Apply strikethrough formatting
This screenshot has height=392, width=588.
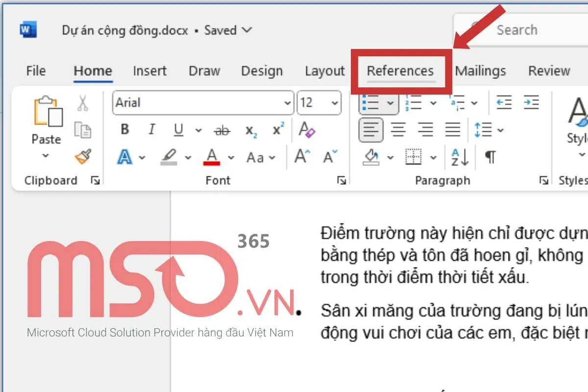(x=222, y=130)
